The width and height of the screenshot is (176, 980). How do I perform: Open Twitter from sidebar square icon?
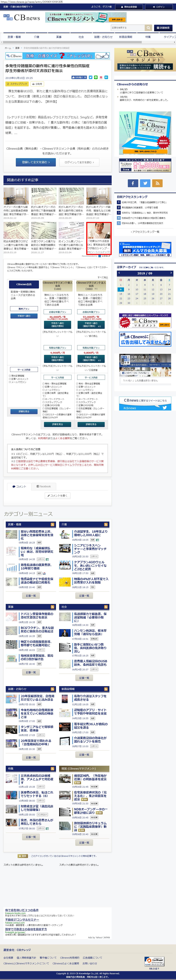(145, 183)
